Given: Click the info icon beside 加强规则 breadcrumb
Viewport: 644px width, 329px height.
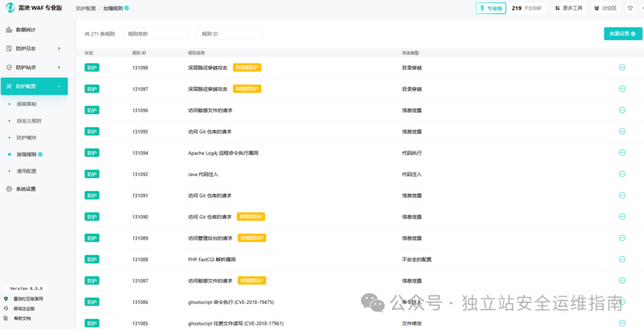Looking at the screenshot, I should tap(126, 8).
